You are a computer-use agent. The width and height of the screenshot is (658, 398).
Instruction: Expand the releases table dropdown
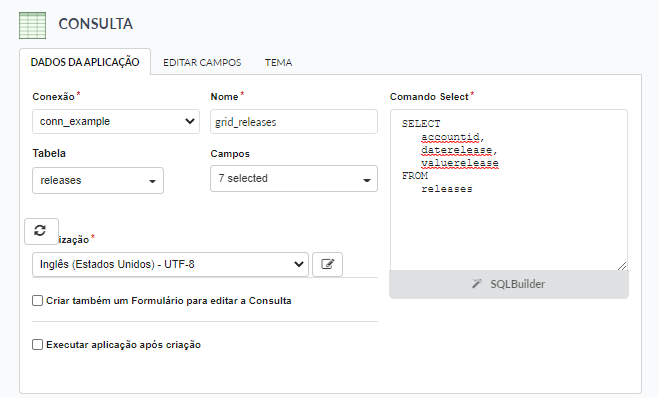pos(98,181)
